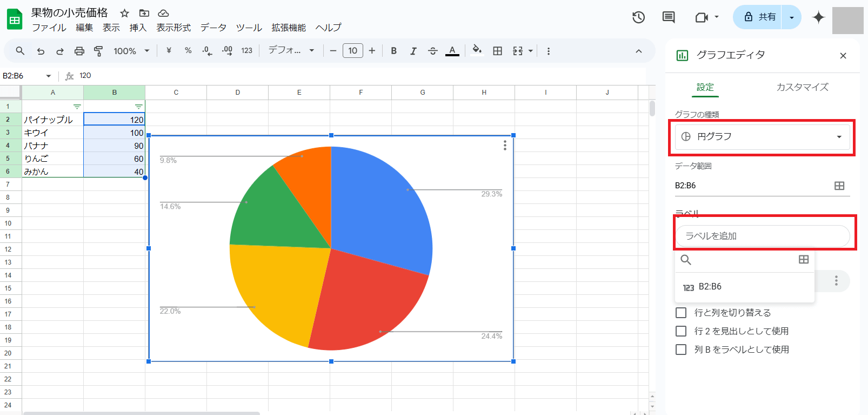Image resolution: width=868 pixels, height=415 pixels.
Task: Open the toolbar search menus icon
Action: (20, 51)
